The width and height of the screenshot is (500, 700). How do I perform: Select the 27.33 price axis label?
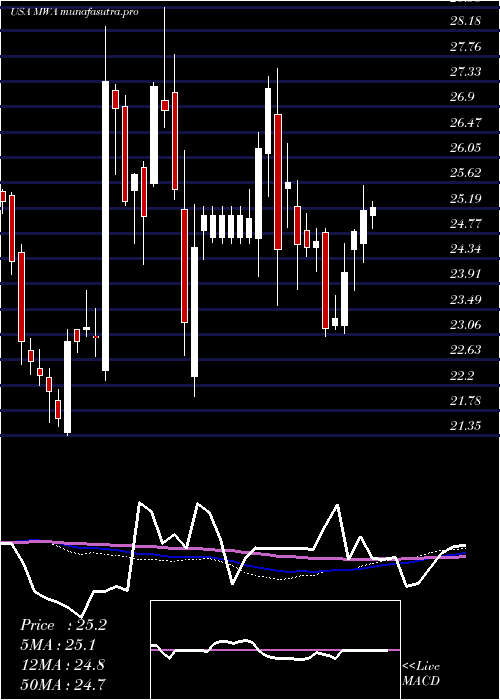[466, 71]
